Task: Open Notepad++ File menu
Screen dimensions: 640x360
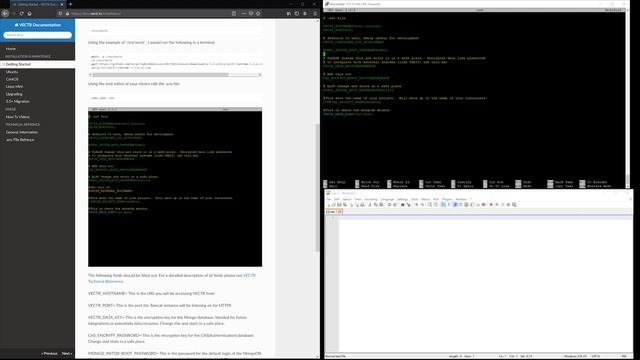Action: (x=329, y=199)
